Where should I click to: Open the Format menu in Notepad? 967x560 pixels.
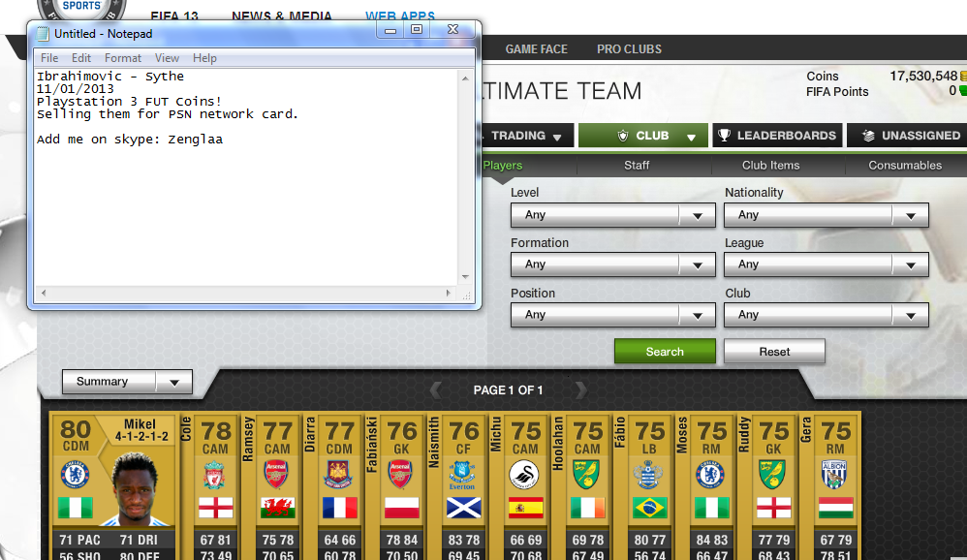tap(123, 58)
